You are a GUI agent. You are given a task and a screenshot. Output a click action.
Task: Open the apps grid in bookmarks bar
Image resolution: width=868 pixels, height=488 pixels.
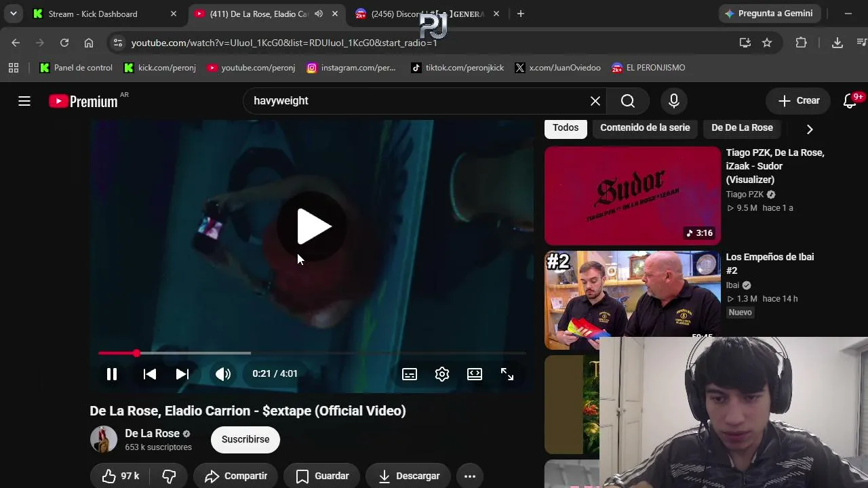tap(14, 68)
